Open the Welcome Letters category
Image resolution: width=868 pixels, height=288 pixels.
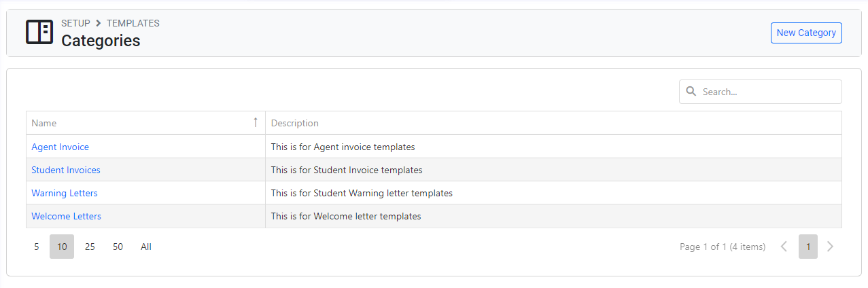(x=66, y=216)
